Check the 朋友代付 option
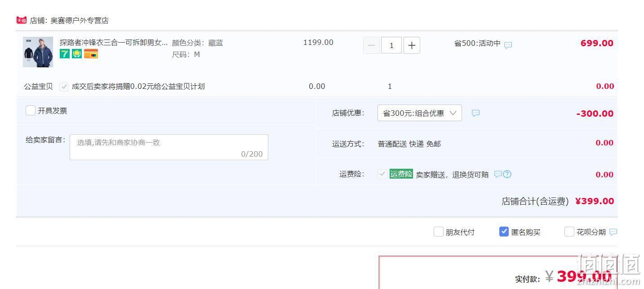Image resolution: width=644 pixels, height=289 pixels. [439, 232]
